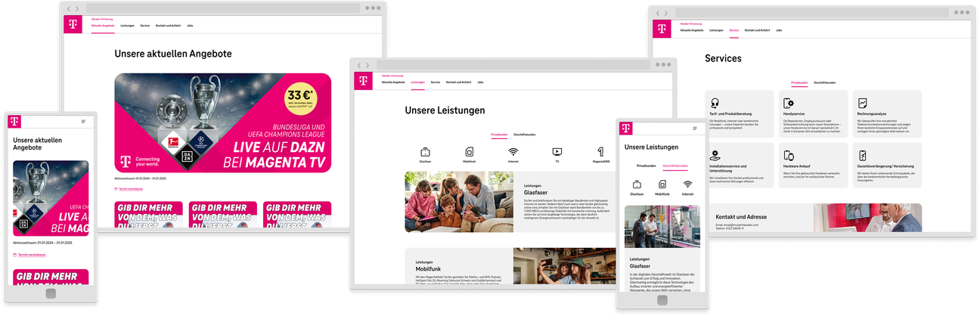
Task: Click devices icon on Hardware Ankauf card
Action: point(789,155)
